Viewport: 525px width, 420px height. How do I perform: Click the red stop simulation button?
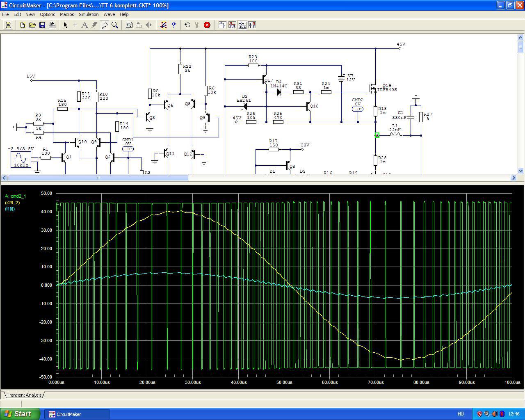(207, 25)
